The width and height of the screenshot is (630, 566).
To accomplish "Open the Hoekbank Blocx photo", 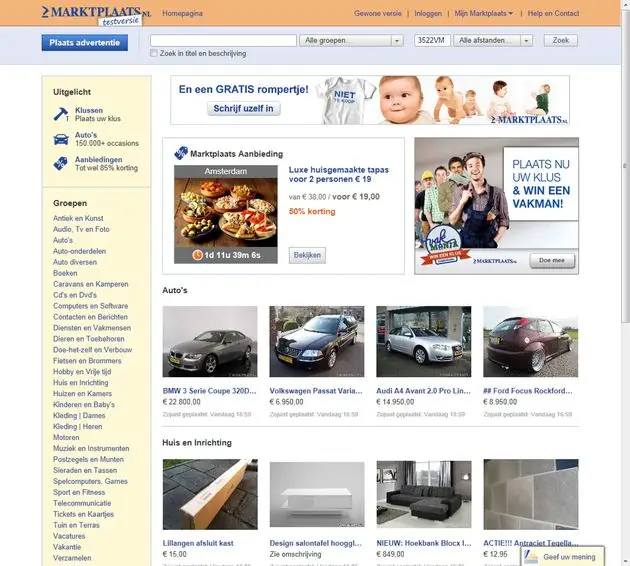I will pyautogui.click(x=424, y=494).
